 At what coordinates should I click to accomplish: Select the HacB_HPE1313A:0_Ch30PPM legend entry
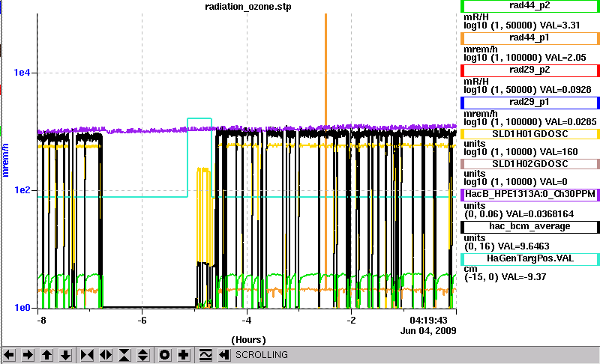pos(530,194)
